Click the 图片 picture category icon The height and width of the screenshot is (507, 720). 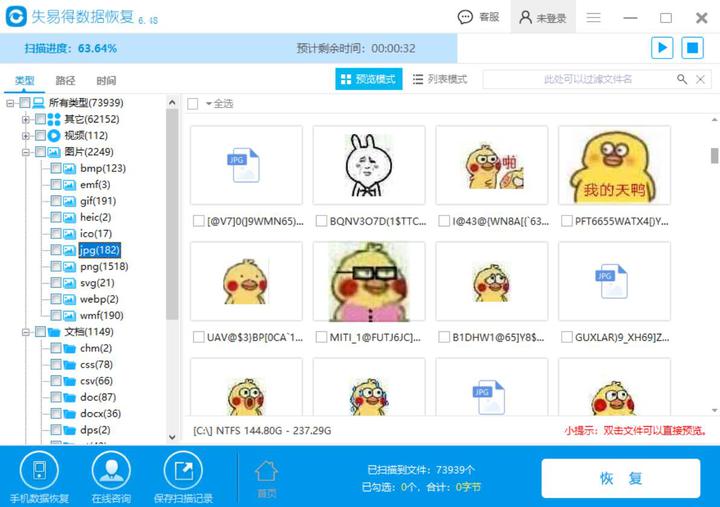[x=54, y=152]
